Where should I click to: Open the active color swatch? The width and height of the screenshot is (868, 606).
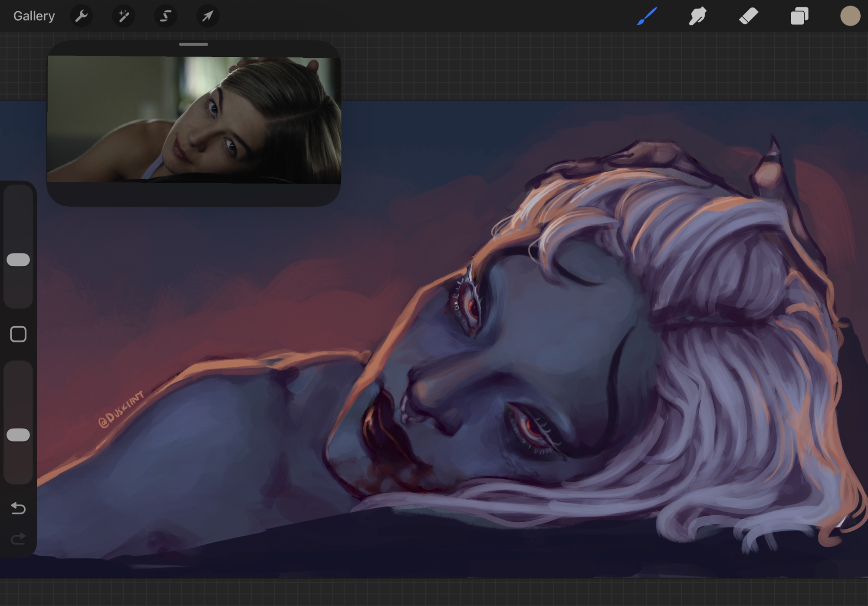coord(850,16)
